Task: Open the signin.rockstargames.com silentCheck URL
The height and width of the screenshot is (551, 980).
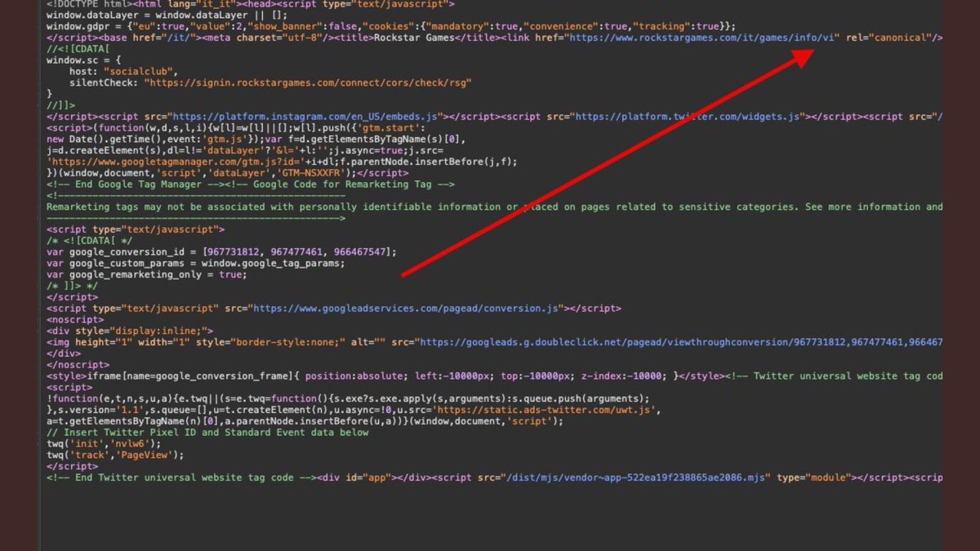Action: 308,82
